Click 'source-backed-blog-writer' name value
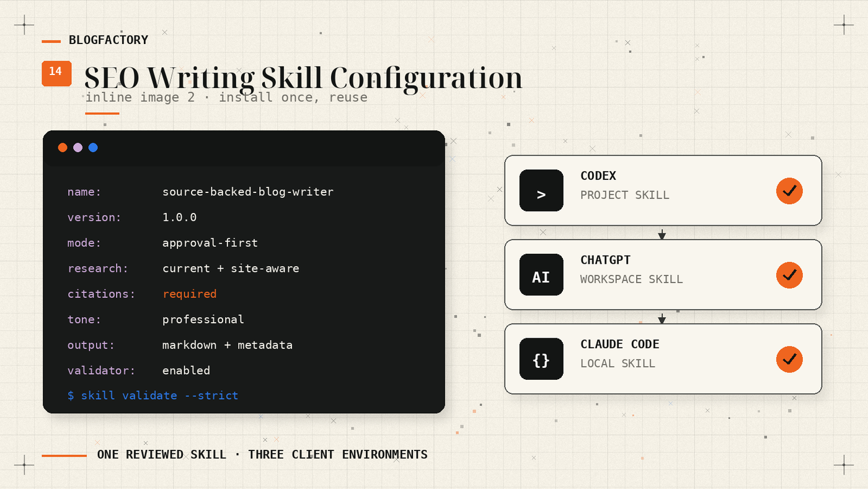Image resolution: width=868 pixels, height=489 pixels. pyautogui.click(x=248, y=192)
